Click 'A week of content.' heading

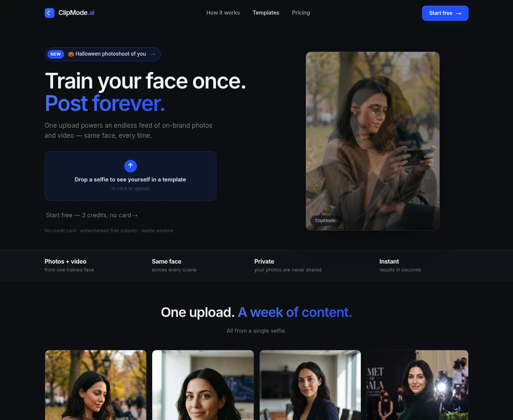pyautogui.click(x=295, y=312)
